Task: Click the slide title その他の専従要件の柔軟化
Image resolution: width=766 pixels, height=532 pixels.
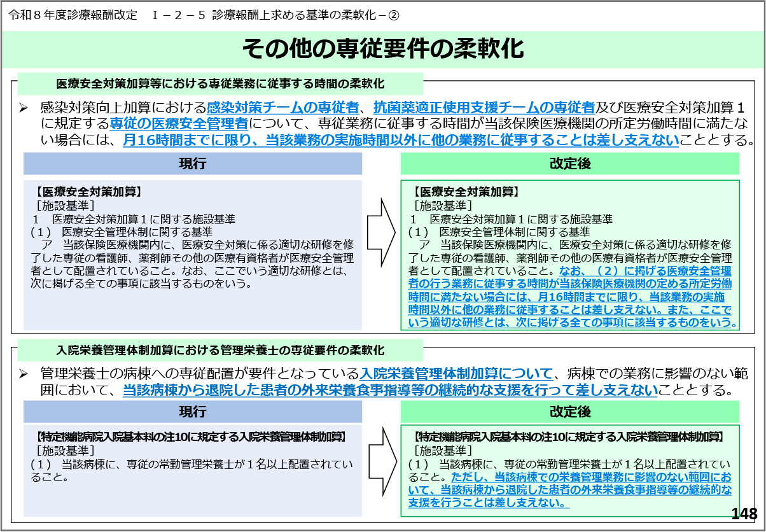Action: click(383, 49)
